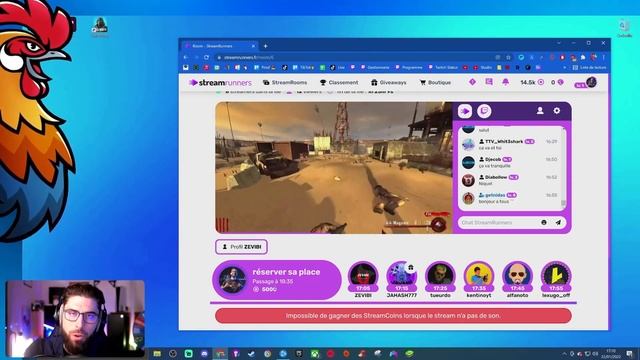Bookmark the page with the star icon

(x=508, y=57)
